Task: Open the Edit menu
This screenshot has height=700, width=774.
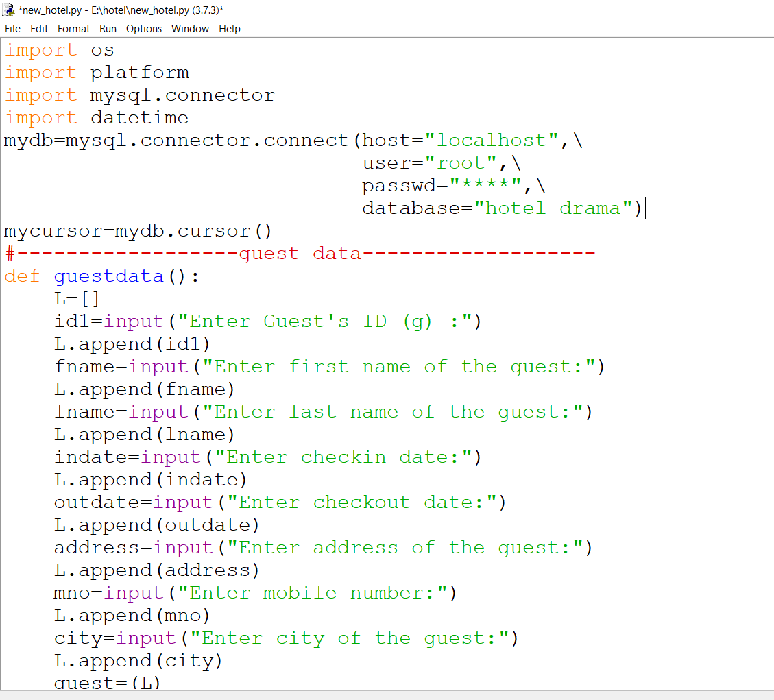Action: (x=39, y=29)
